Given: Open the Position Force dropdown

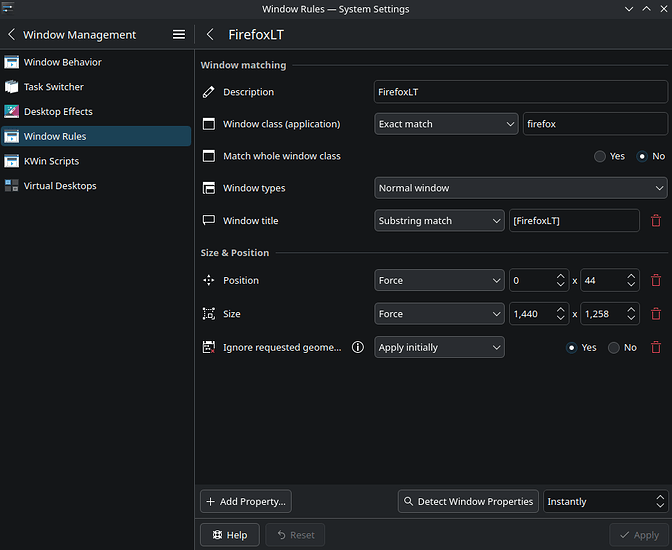Looking at the screenshot, I should (x=439, y=280).
